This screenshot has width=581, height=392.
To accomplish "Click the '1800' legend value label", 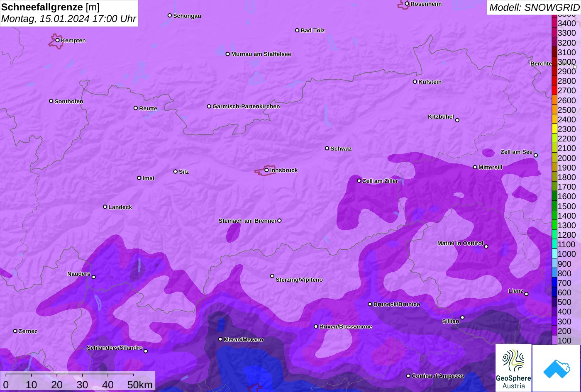I will [566, 177].
